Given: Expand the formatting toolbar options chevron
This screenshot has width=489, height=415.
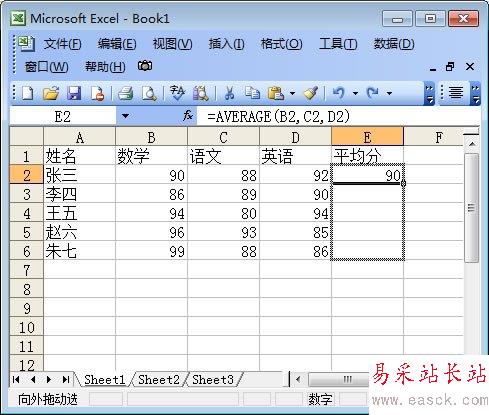Looking at the screenshot, I should click(476, 93).
